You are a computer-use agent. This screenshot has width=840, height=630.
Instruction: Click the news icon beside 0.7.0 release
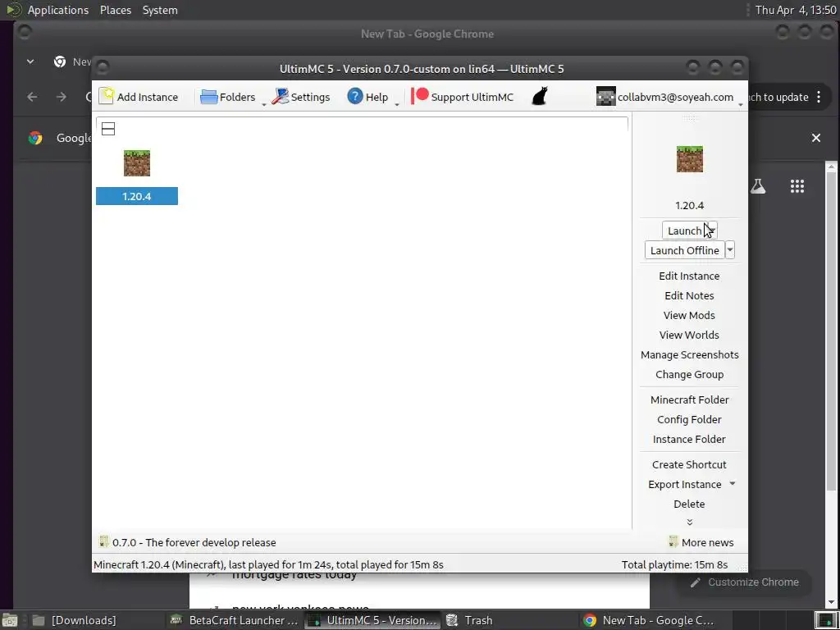(x=104, y=541)
